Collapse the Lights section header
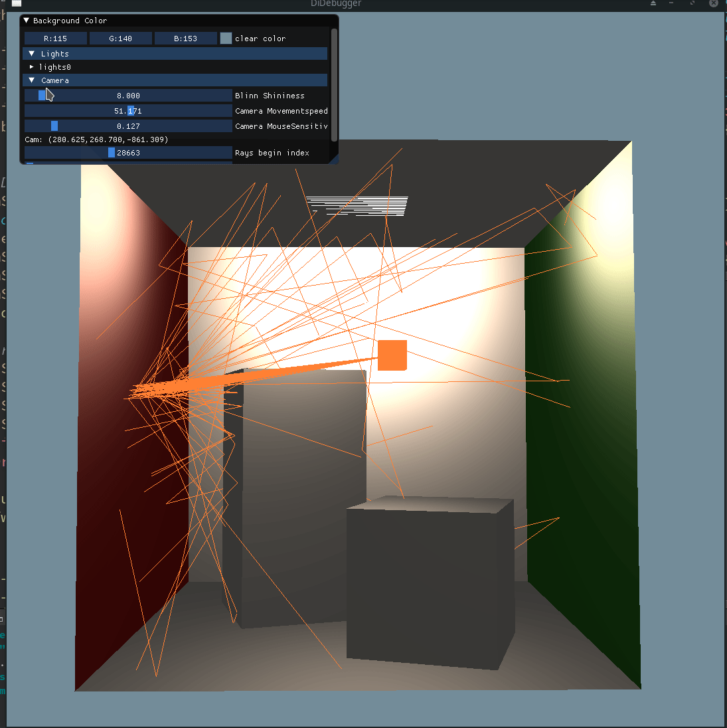 pos(31,53)
